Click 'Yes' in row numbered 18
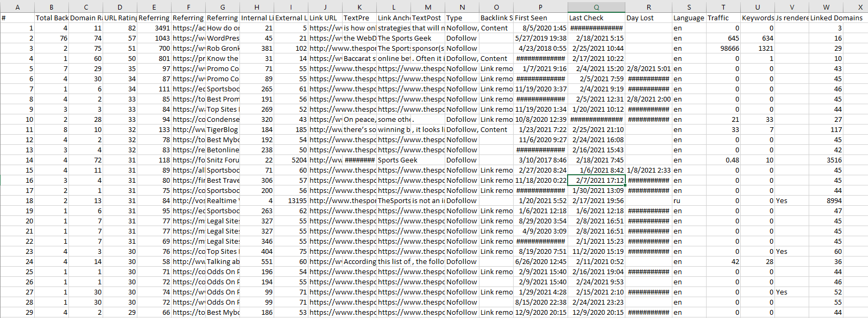 (x=792, y=200)
